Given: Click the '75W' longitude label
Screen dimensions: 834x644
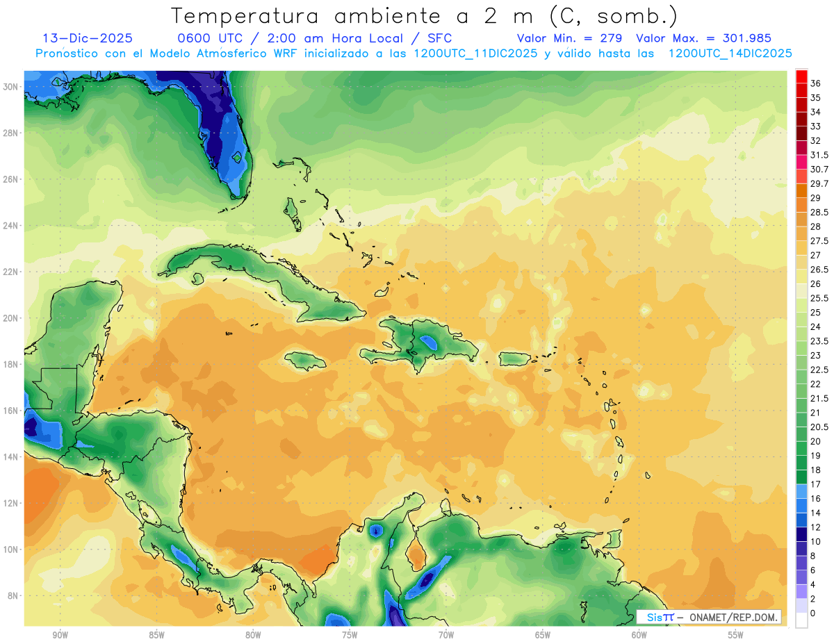Looking at the screenshot, I should coord(350,635).
